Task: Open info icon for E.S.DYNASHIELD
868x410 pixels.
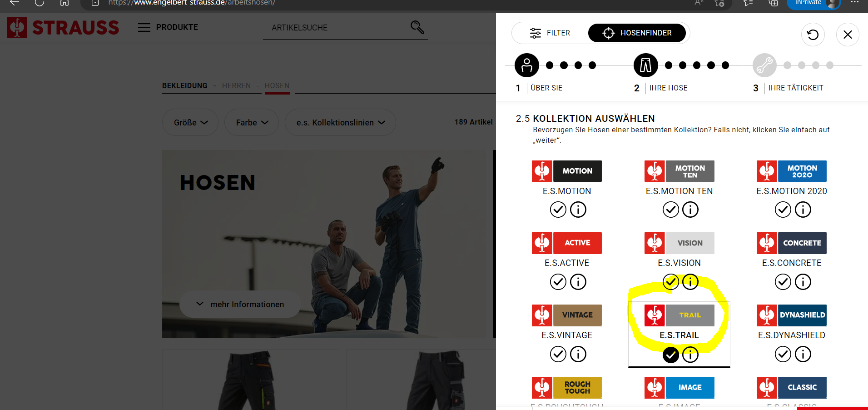Action: [803, 354]
